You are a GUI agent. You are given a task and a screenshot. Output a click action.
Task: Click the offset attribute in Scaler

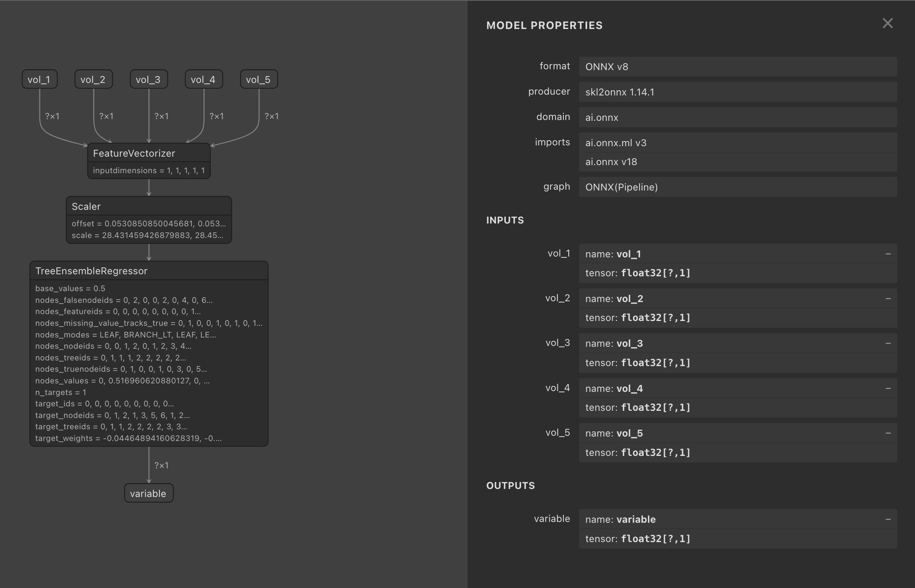point(149,224)
